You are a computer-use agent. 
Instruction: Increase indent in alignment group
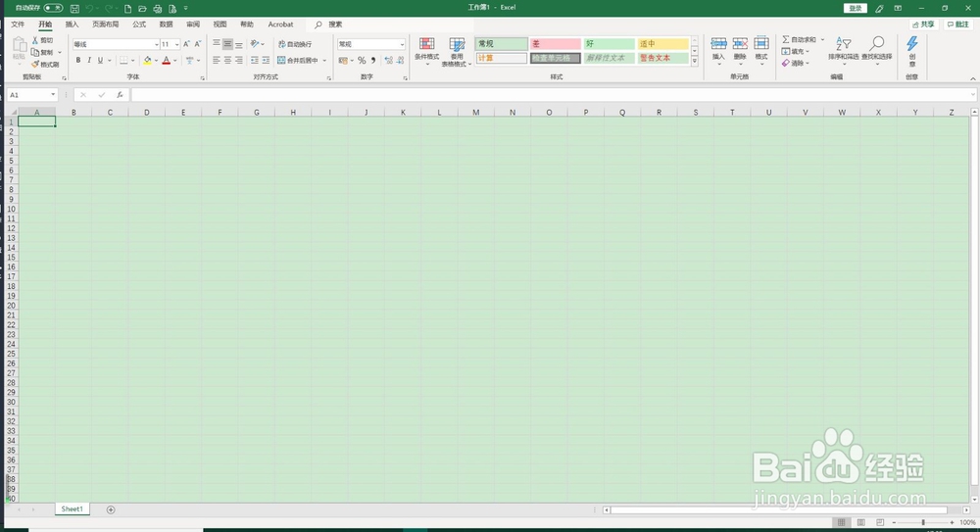[266, 61]
